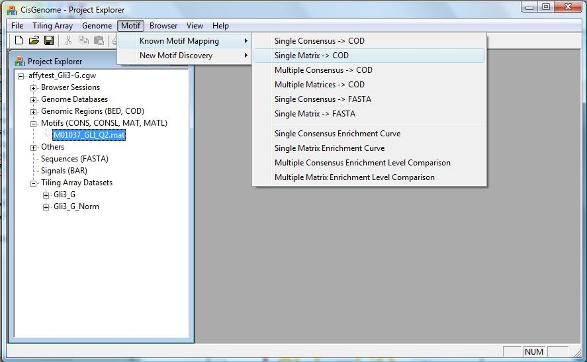Open the View menu

pyautogui.click(x=195, y=26)
